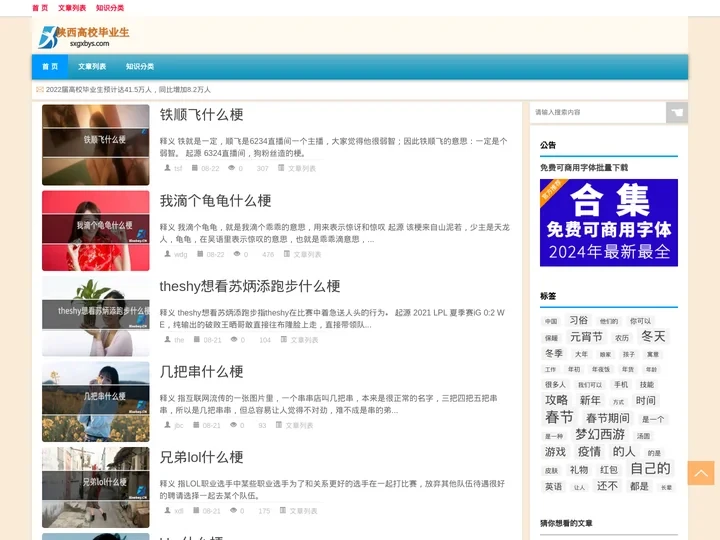Select the 自己的 tag
The height and width of the screenshot is (540, 720).
tap(650, 469)
